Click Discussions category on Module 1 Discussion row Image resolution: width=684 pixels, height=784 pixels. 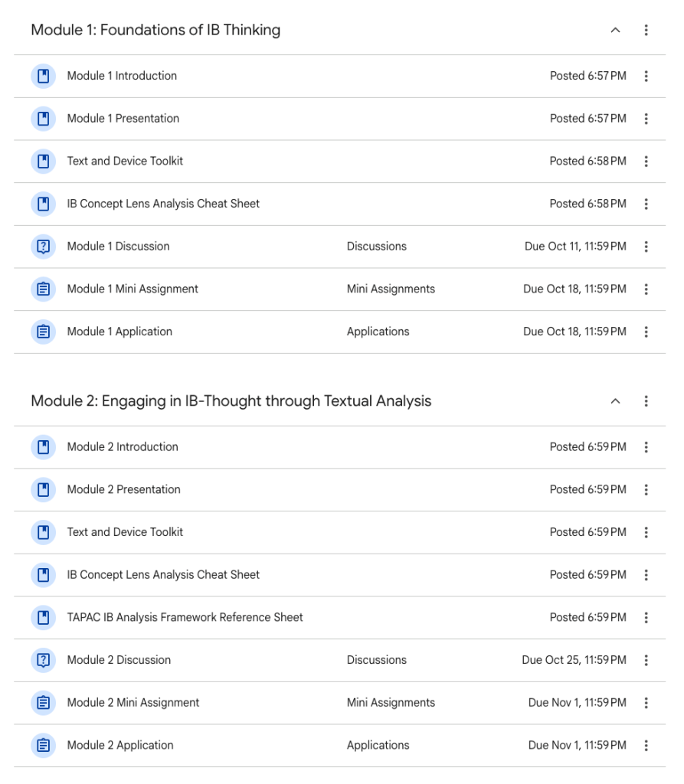point(377,247)
